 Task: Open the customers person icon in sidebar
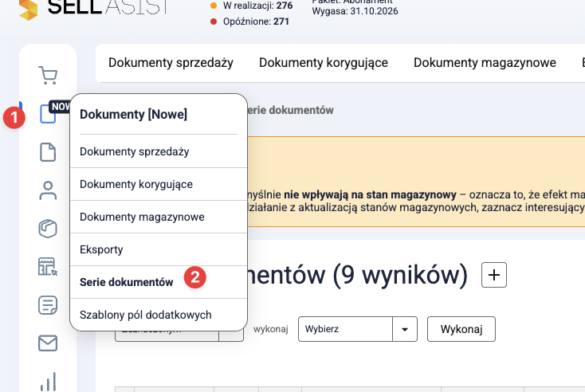(x=48, y=190)
